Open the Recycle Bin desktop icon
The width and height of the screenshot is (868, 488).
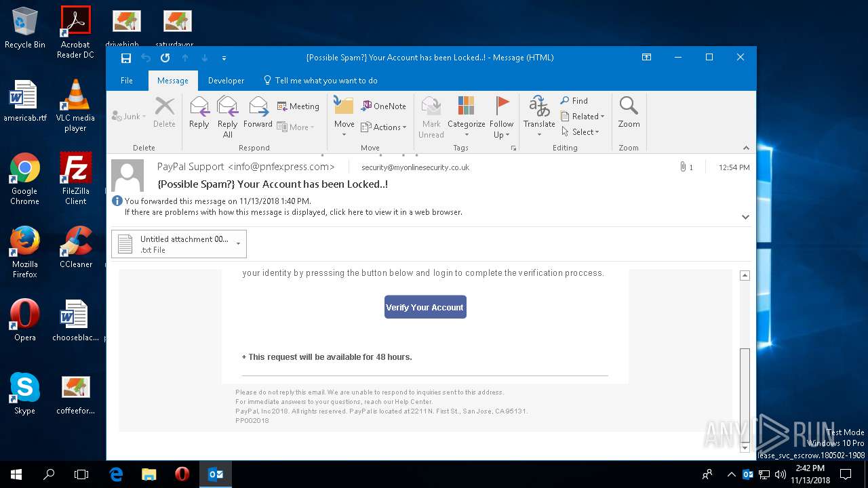(x=25, y=28)
